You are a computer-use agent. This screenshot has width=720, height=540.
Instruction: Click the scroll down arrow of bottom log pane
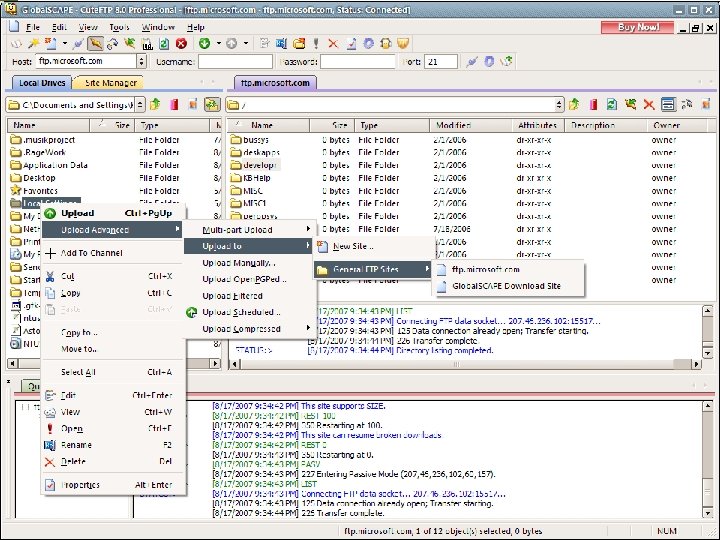click(x=707, y=512)
